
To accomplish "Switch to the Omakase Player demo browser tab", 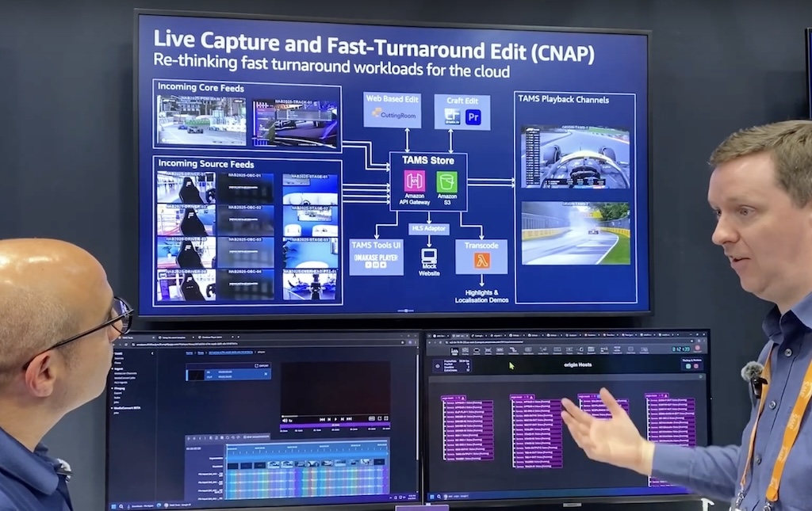I will 215,337.
